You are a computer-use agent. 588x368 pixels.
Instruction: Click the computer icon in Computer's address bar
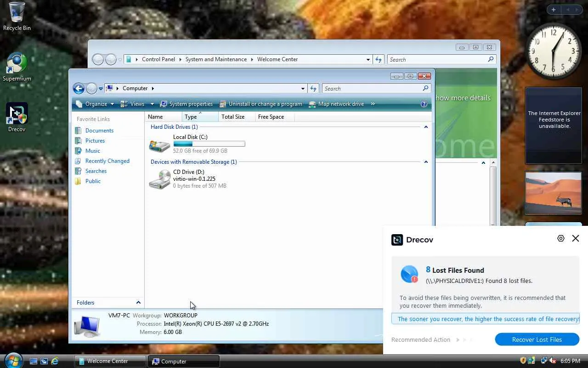(x=110, y=88)
